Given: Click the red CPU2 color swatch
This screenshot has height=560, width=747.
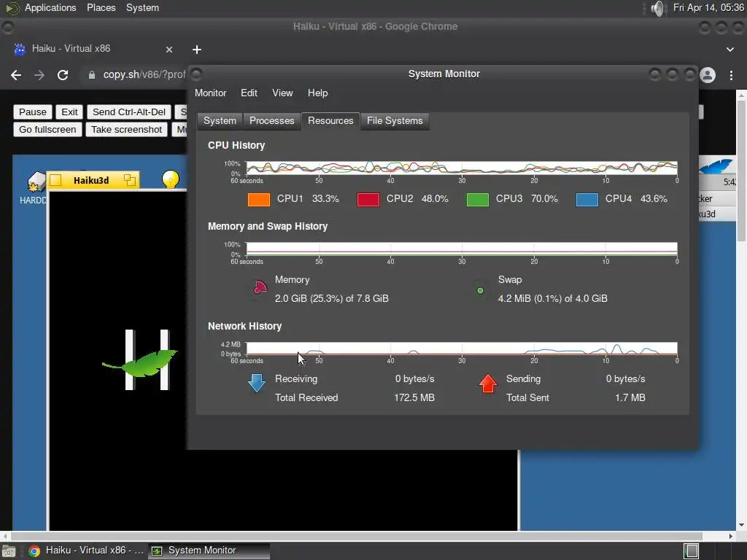Looking at the screenshot, I should [x=368, y=199].
